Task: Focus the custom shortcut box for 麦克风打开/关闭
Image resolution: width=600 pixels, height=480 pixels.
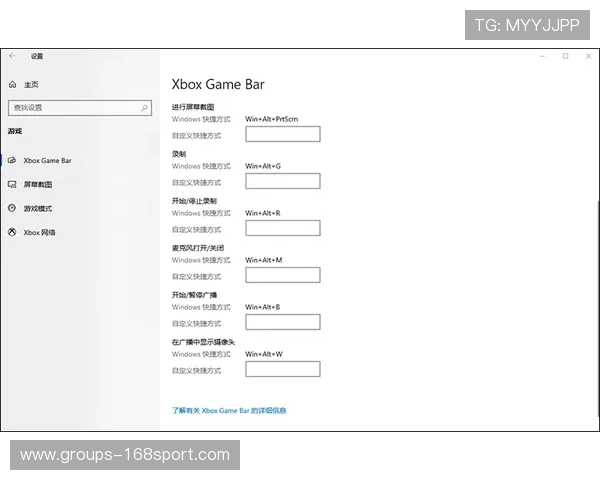Action: (x=282, y=275)
